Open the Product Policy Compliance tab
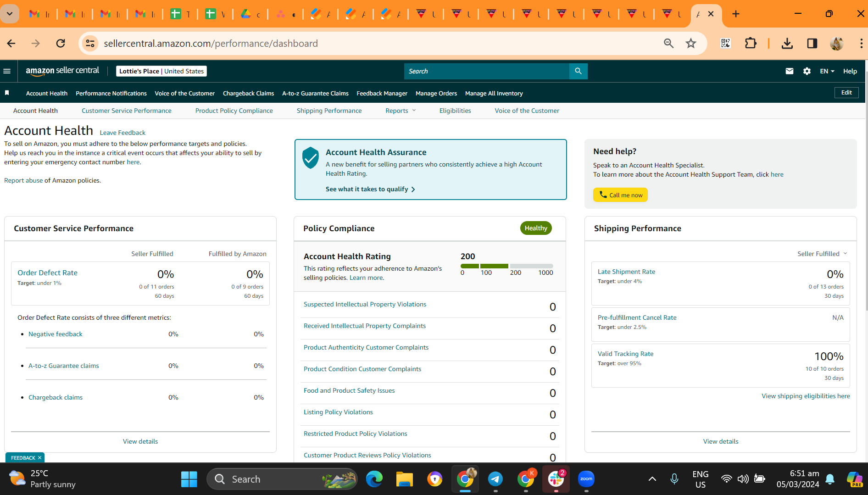Viewport: 868px width, 495px height. (x=234, y=111)
